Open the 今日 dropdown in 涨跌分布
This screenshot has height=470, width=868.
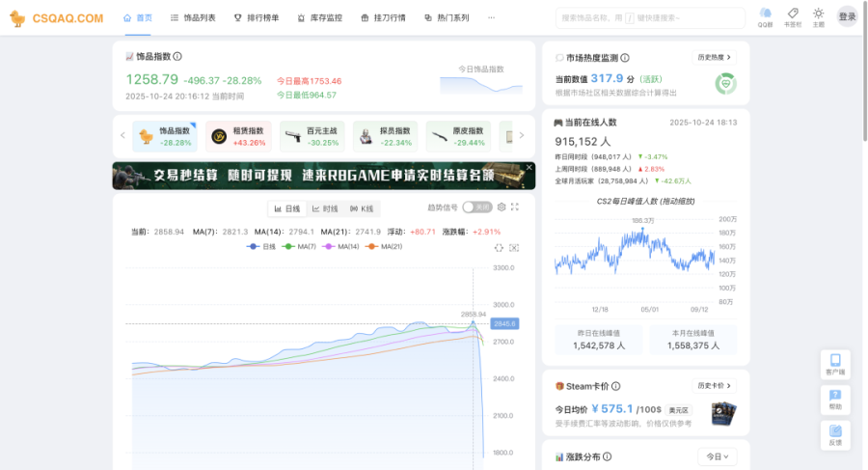(x=717, y=456)
